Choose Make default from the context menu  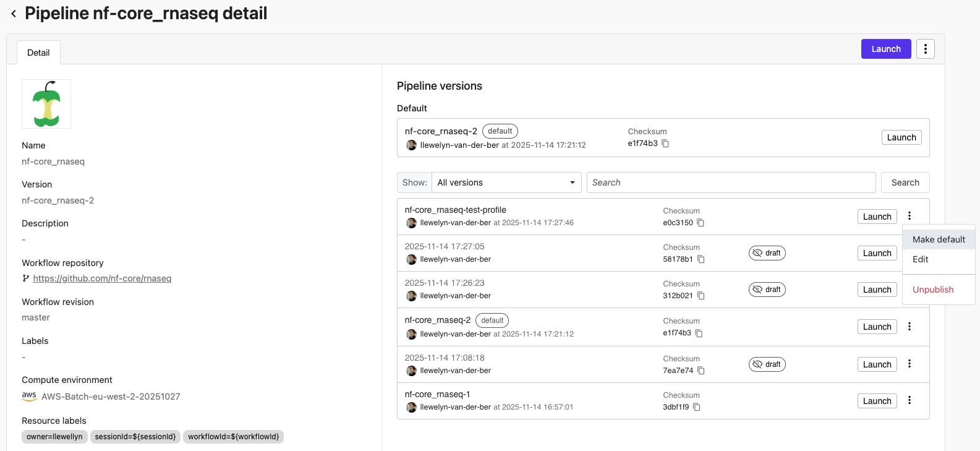click(938, 239)
